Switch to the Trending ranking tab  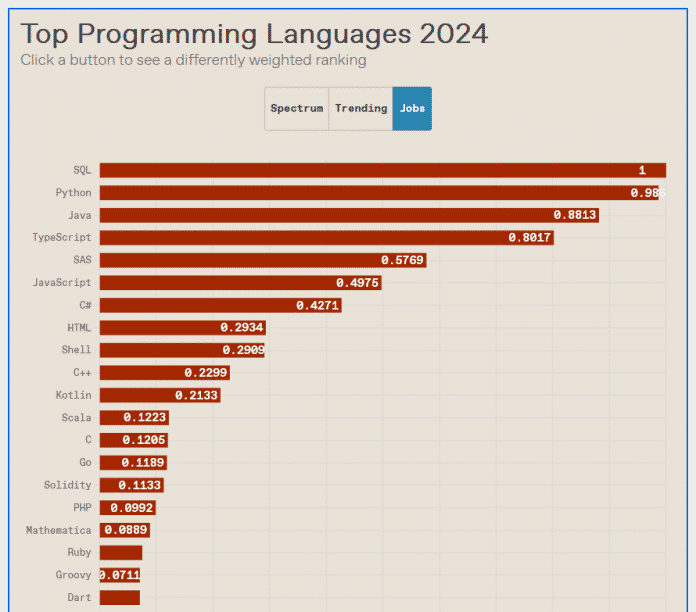pos(360,108)
